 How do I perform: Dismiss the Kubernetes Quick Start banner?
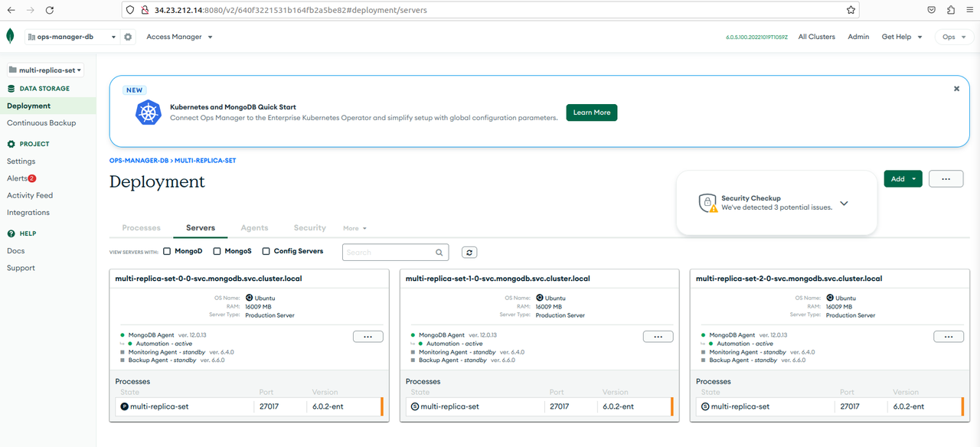click(x=956, y=89)
